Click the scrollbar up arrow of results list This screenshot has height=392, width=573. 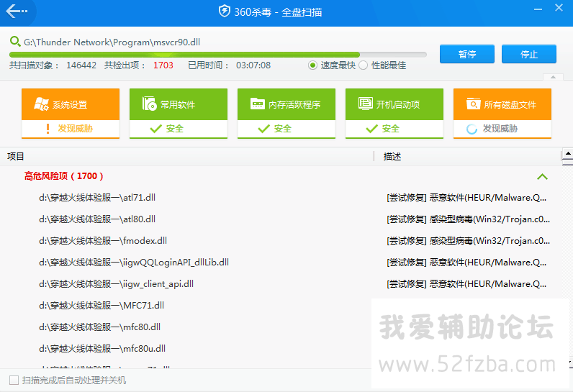pyautogui.click(x=568, y=153)
